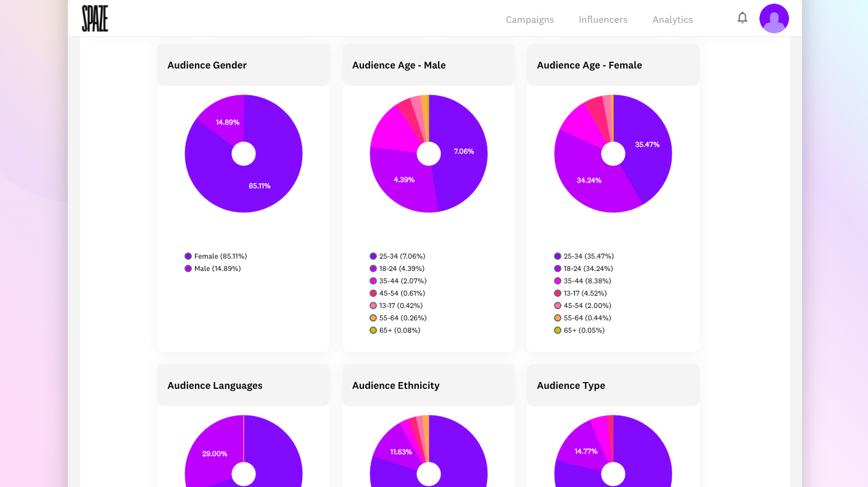
Task: Click the Audience Type heading
Action: click(x=571, y=385)
